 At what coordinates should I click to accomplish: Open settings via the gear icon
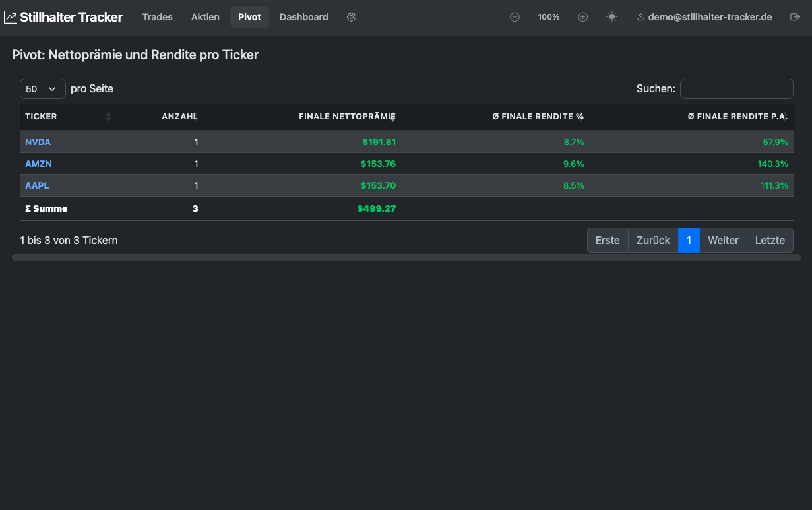tap(352, 17)
